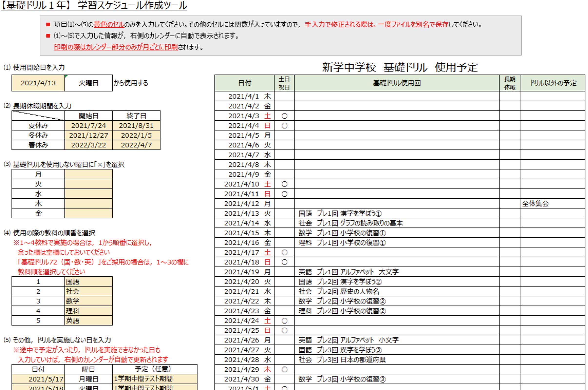588x390 pixels.
Task: Click the 土日祝日 column header
Action: (x=284, y=83)
